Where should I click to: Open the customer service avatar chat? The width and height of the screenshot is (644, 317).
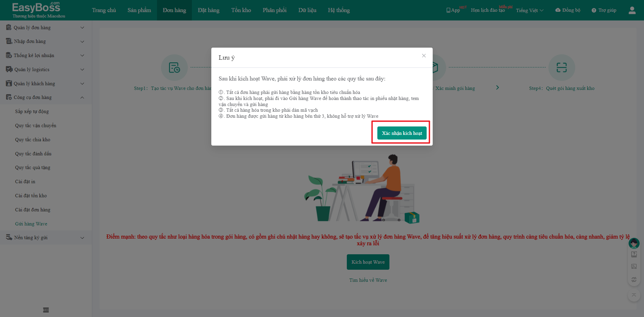click(634, 243)
